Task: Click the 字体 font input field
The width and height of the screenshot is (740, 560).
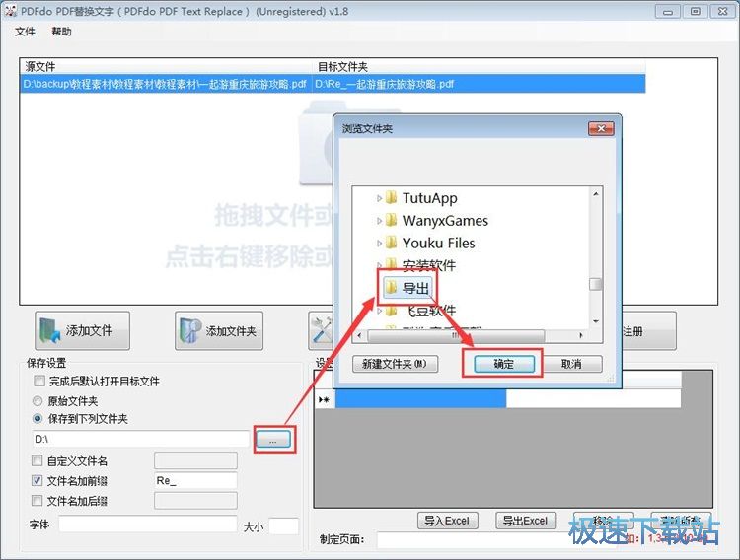Action: point(148,525)
